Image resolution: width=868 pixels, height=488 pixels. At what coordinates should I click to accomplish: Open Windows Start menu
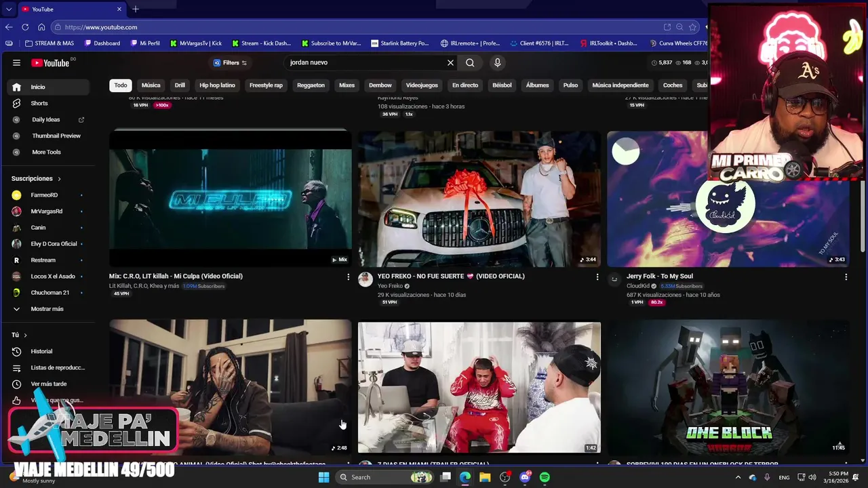pyautogui.click(x=323, y=477)
